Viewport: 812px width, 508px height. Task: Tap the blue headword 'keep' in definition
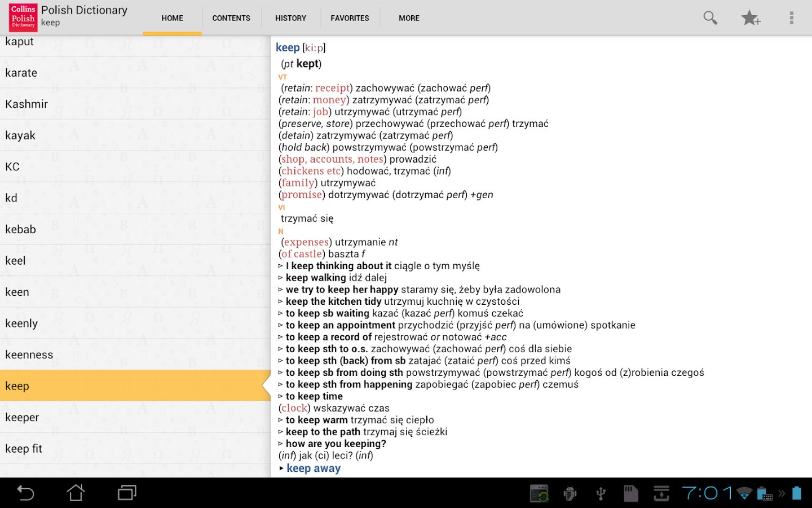[288, 48]
